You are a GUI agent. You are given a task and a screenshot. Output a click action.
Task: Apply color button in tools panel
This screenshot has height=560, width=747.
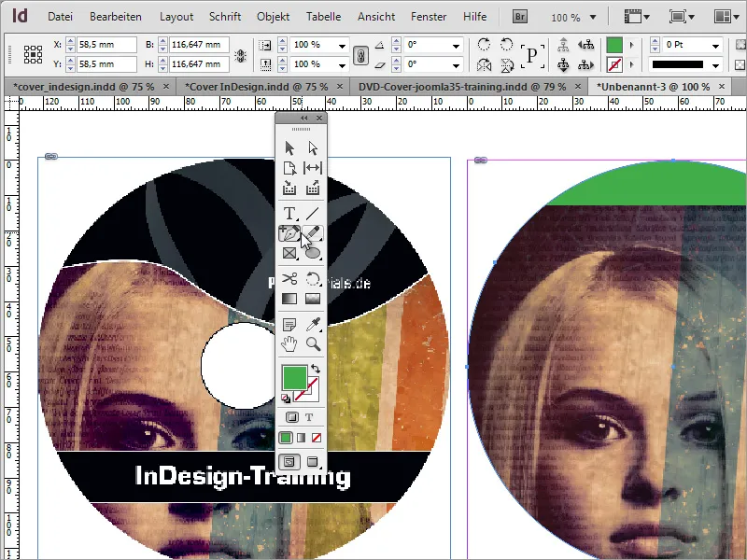(x=286, y=438)
